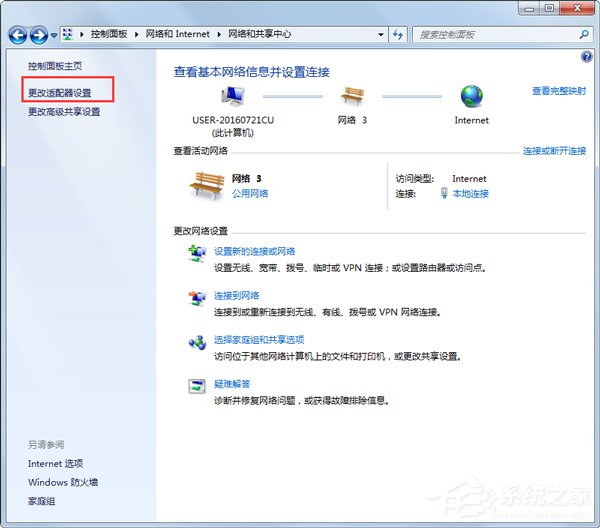Click the 连接到网络 icon
Image resolution: width=600 pixels, height=528 pixels.
[x=197, y=298]
